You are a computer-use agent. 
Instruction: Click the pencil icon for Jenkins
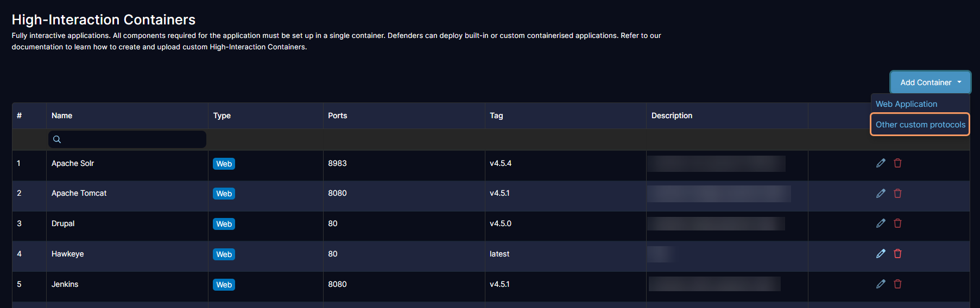pos(881,284)
